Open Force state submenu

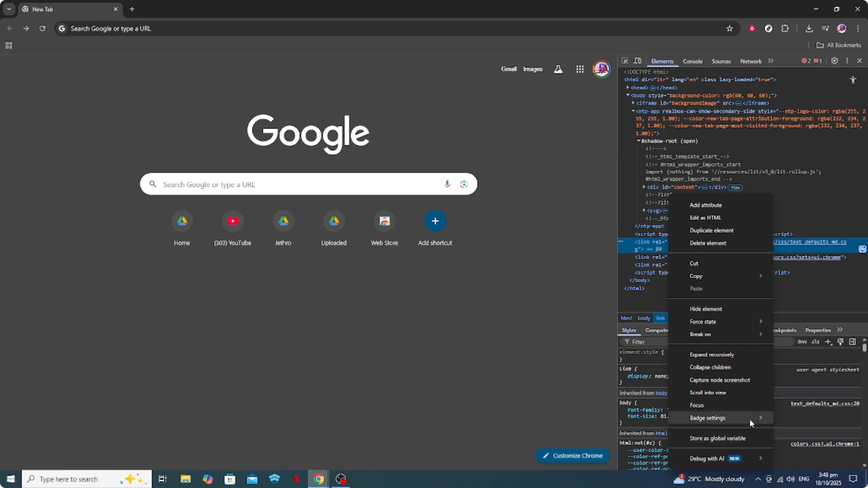point(721,322)
